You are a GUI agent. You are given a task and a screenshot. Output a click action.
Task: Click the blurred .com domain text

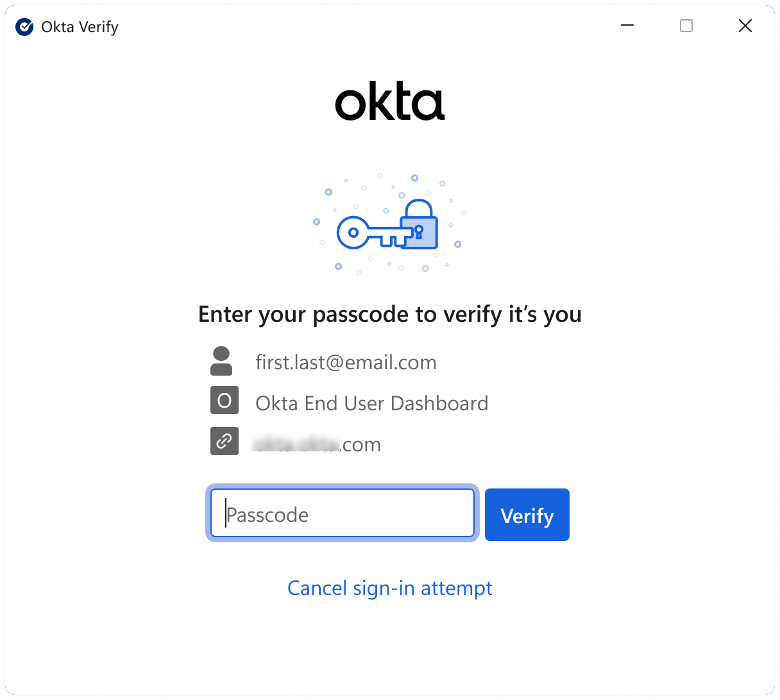point(318,444)
